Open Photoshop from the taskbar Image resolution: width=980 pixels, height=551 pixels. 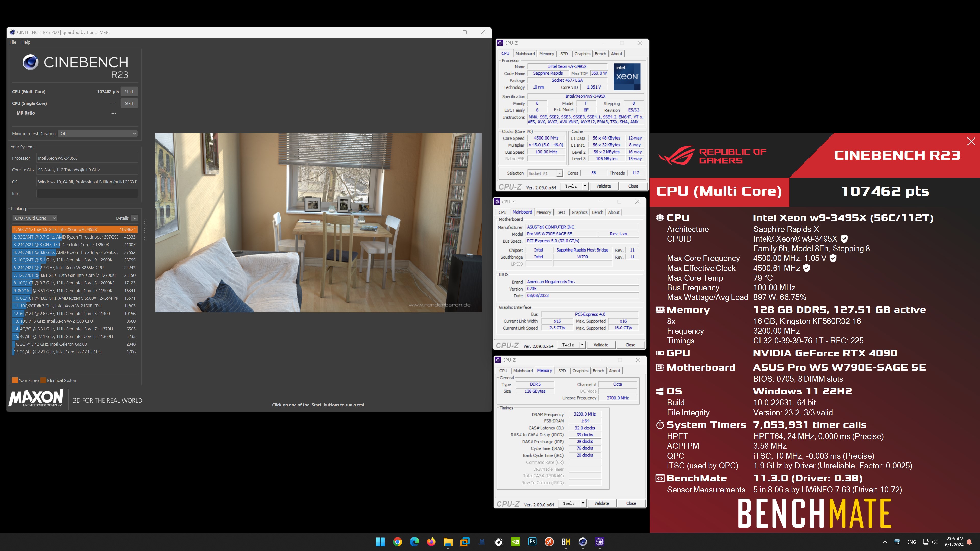pyautogui.click(x=532, y=542)
